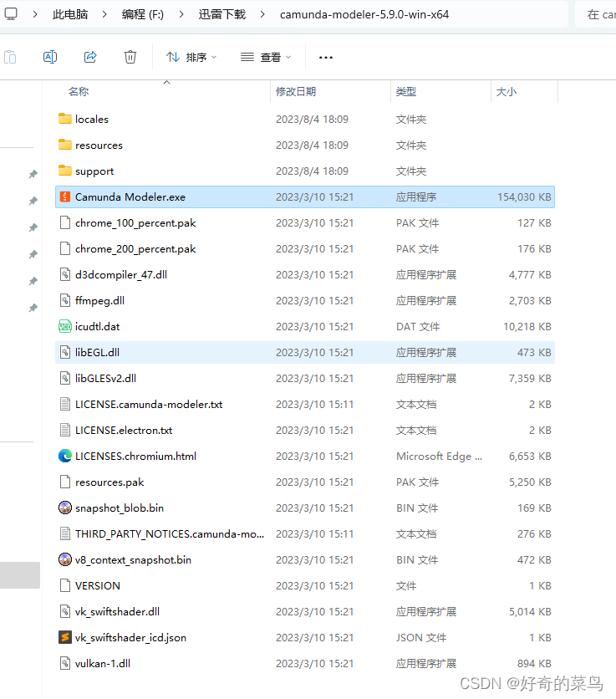The width and height of the screenshot is (616, 699).
Task: Open the 排序 sort dropdown
Action: point(191,58)
